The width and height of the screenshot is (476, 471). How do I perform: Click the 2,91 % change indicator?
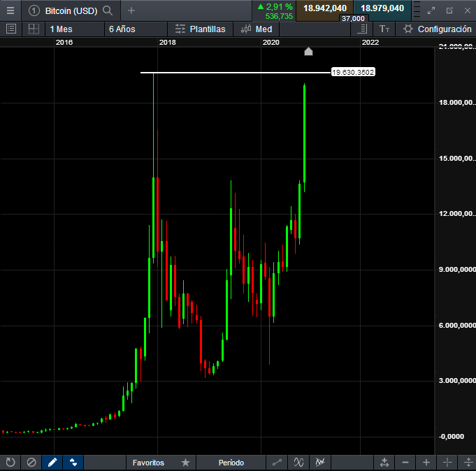tap(275, 7)
